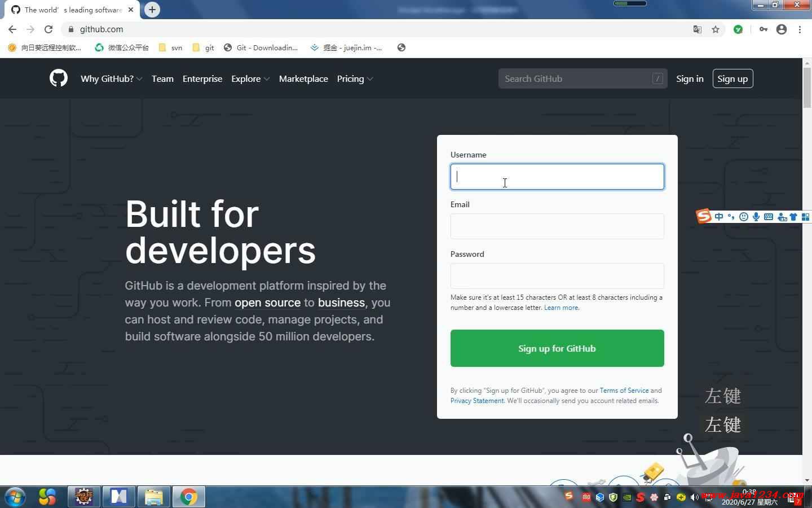812x508 pixels.
Task: Toggle Sogou Chinese/English mode (中)
Action: coord(719,217)
